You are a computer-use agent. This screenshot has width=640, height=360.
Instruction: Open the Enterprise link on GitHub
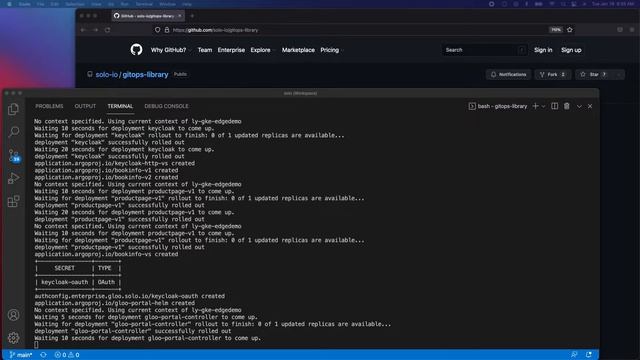(231, 50)
